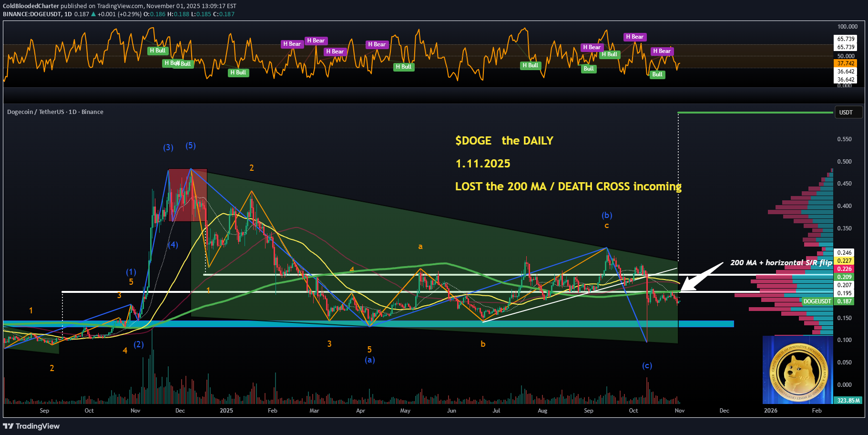This screenshot has width=868, height=435.
Task: Click the red 0.226 price label
Action: point(845,269)
